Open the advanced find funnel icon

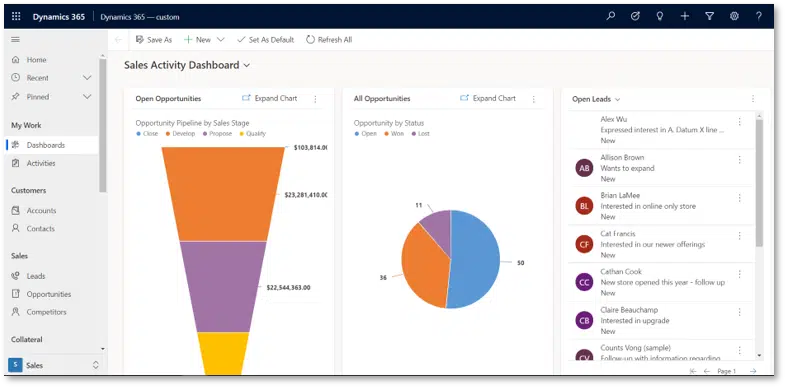709,16
